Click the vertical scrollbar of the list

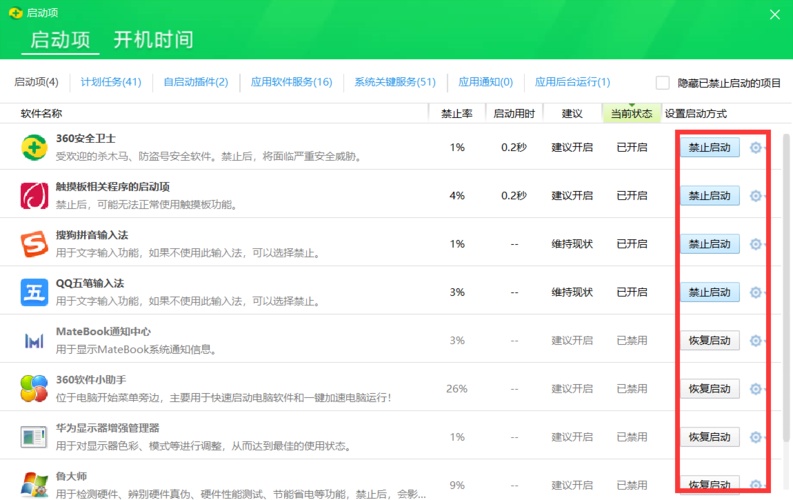tap(786, 288)
